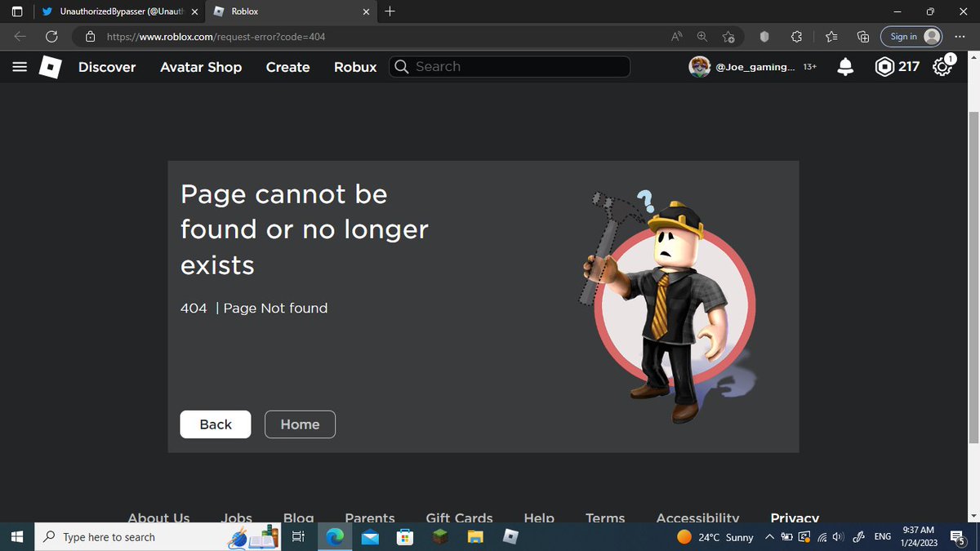Open the Parents footer link

click(x=370, y=518)
